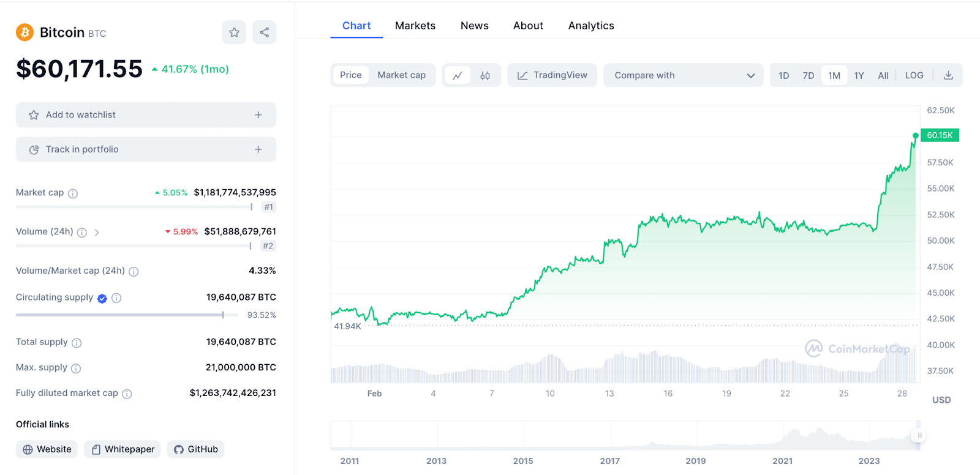The image size is (980, 475).
Task: Open the Analytics tab
Action: coord(591,26)
